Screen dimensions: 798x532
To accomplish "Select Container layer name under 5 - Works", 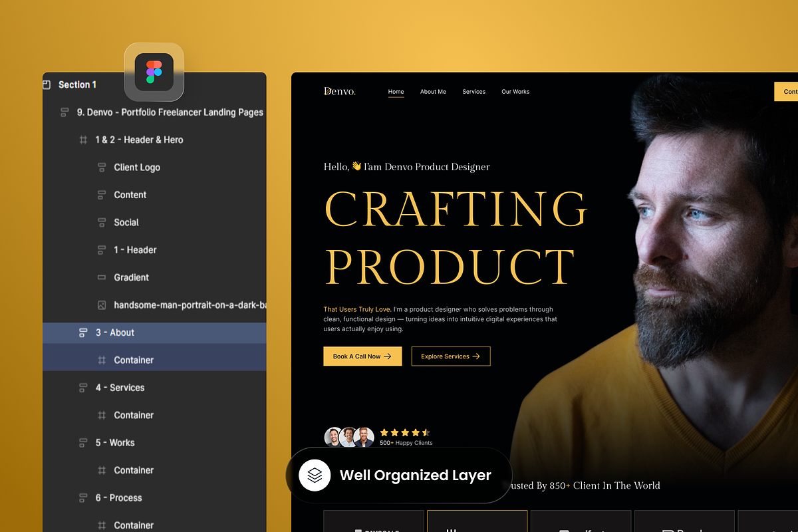I will 134,470.
